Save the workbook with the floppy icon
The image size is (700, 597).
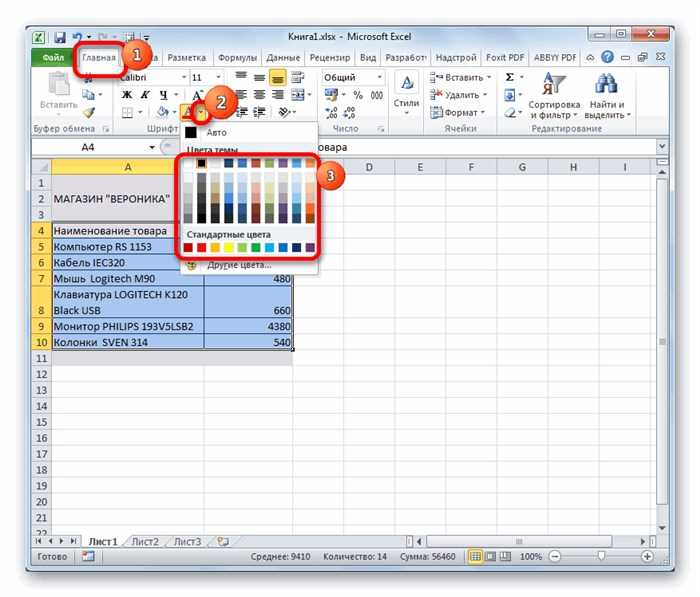(60, 37)
